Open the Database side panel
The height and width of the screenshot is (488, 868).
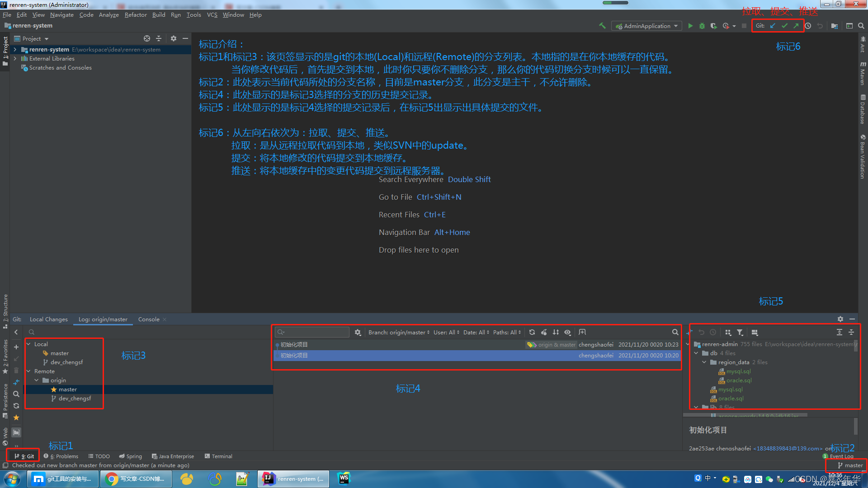[863, 109]
